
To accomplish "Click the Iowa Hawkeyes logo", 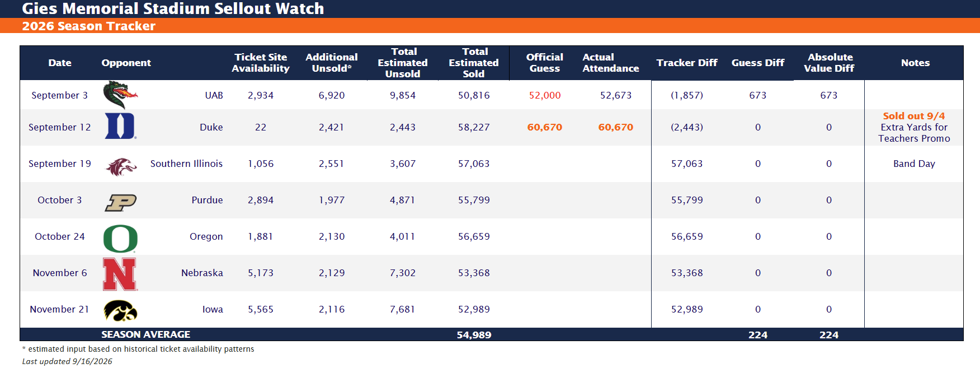I will [x=121, y=311].
